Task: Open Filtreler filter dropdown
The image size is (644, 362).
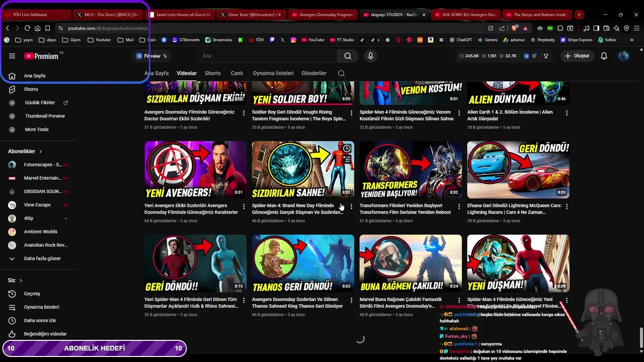Action: (x=152, y=56)
